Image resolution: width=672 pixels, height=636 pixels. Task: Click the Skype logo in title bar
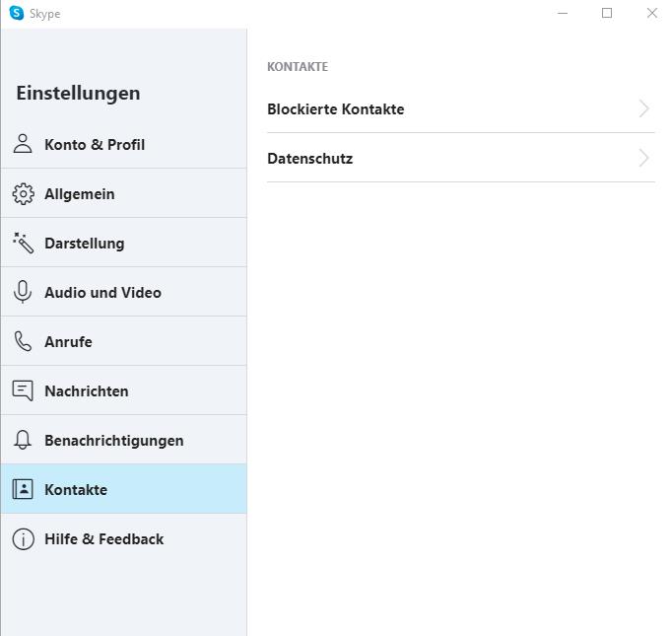(x=17, y=13)
